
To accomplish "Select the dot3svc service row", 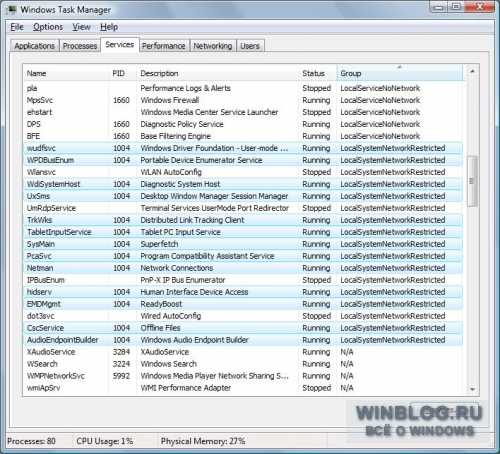I will coord(243,316).
